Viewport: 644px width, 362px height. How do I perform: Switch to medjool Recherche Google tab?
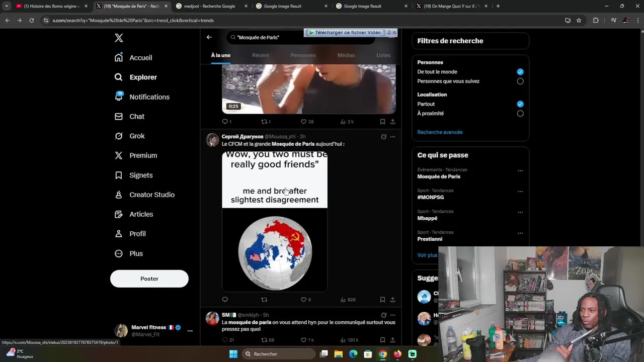pyautogui.click(x=211, y=6)
